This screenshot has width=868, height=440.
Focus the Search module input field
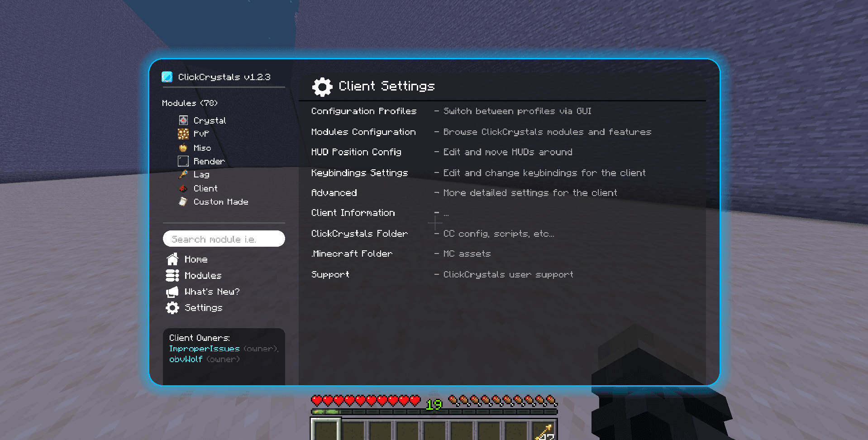(224, 239)
